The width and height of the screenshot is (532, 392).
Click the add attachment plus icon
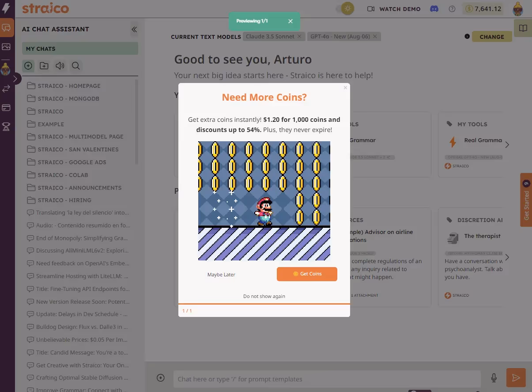coord(161,378)
